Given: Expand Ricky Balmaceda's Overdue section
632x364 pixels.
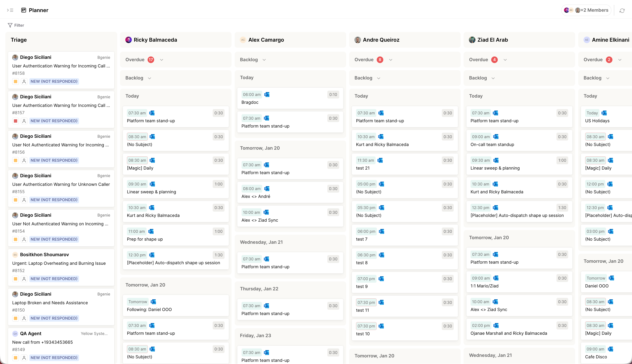Looking at the screenshot, I should click(161, 60).
